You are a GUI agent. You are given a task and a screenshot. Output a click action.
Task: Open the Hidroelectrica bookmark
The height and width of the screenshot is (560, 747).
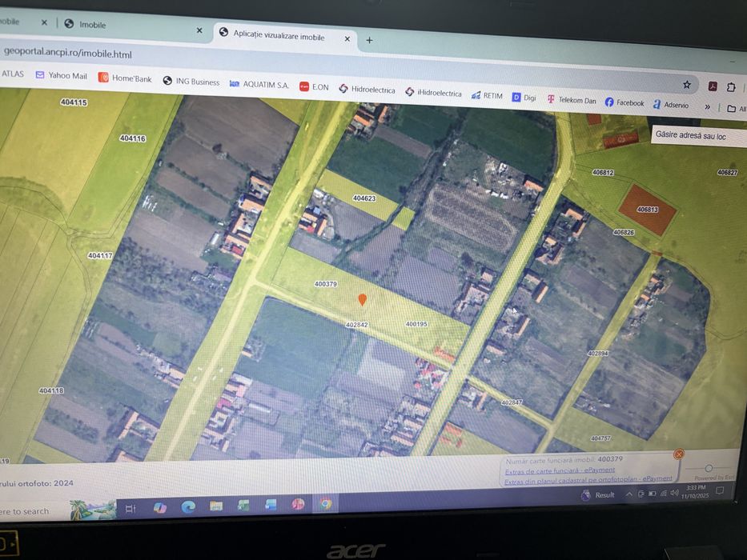(367, 90)
